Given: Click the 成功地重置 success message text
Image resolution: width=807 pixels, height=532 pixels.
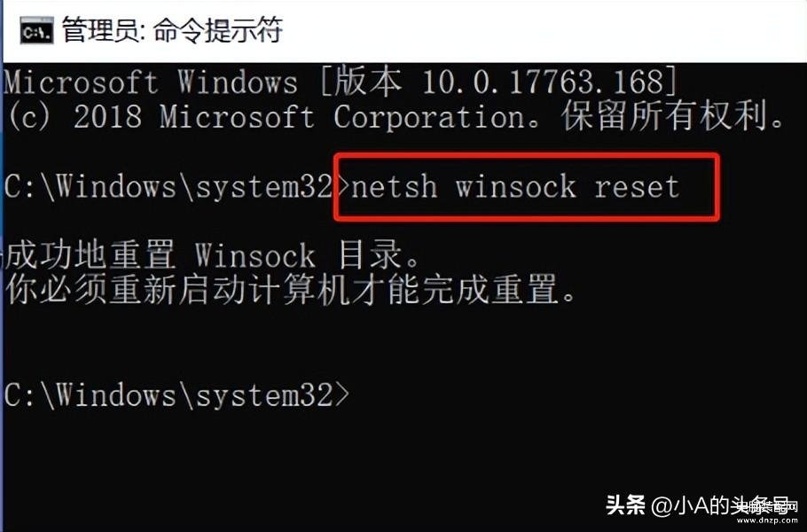Looking at the screenshot, I should pos(90,255).
